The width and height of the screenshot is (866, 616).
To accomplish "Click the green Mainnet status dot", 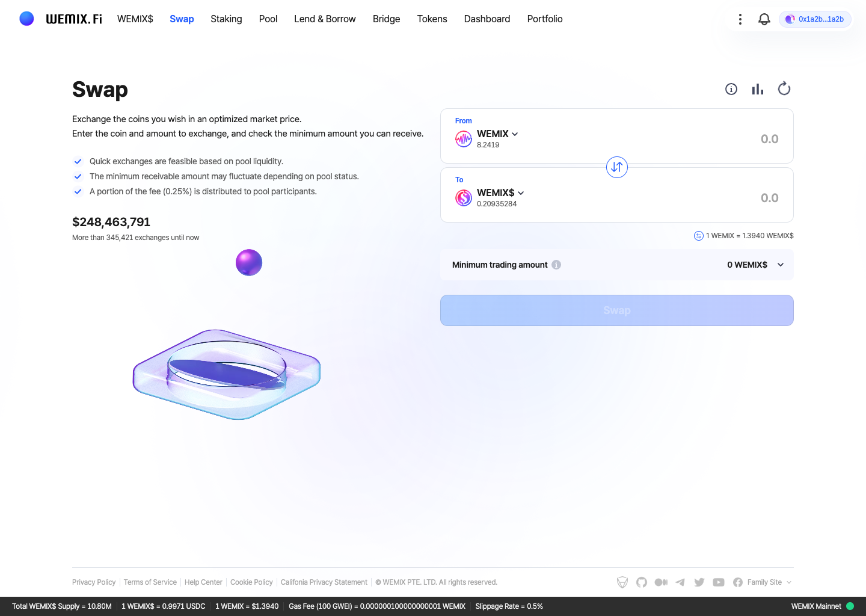I will point(850,606).
